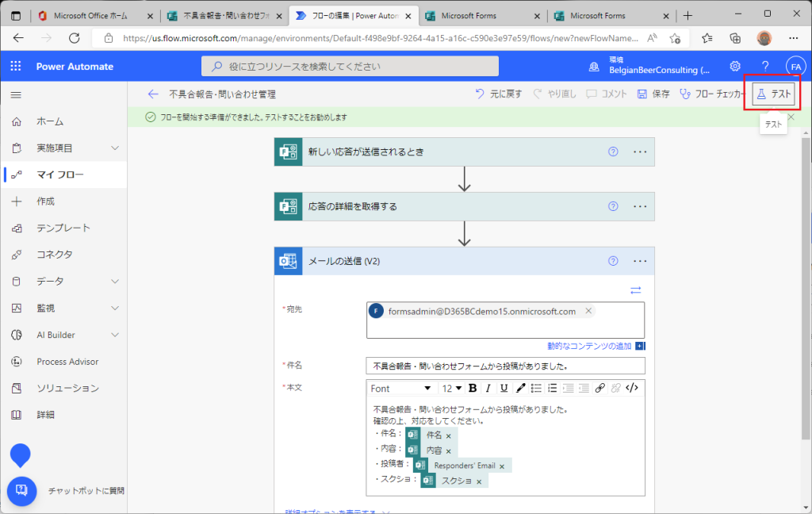Click the browser address bar URL
This screenshot has width=812, height=514.
point(380,38)
